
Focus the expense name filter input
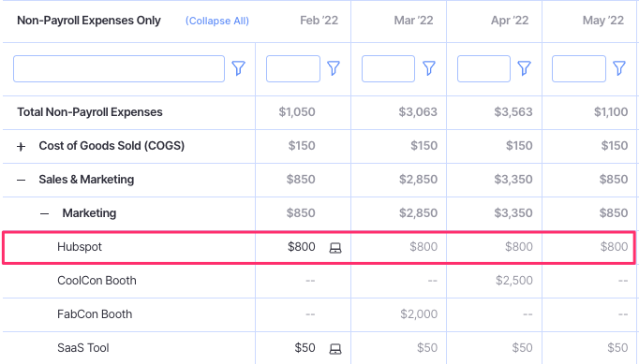[119, 69]
